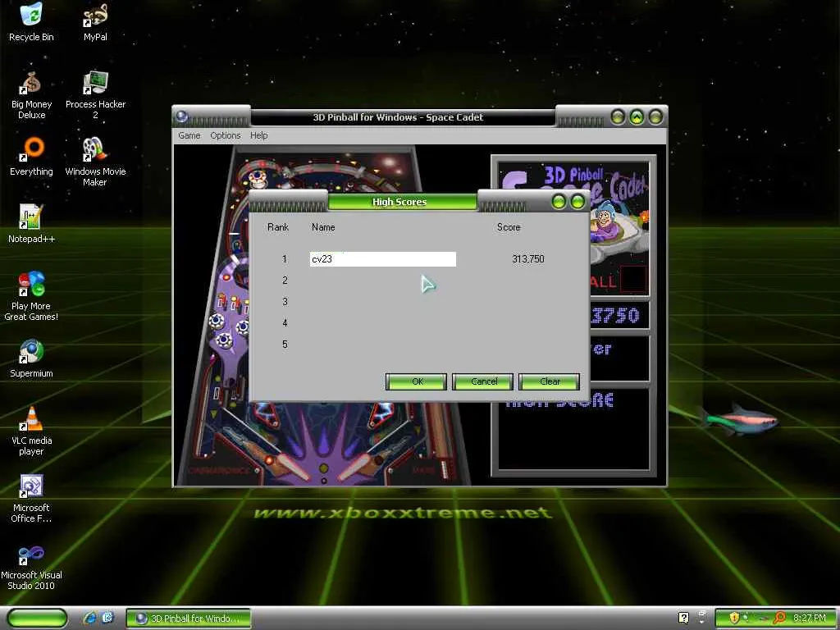Click the orange magnifier tray icon
This screenshot has width=840, height=630.
coord(779,618)
